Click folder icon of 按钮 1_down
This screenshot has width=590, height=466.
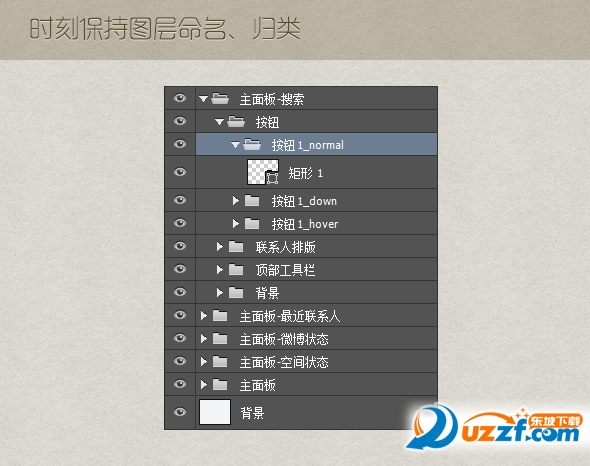(x=252, y=201)
